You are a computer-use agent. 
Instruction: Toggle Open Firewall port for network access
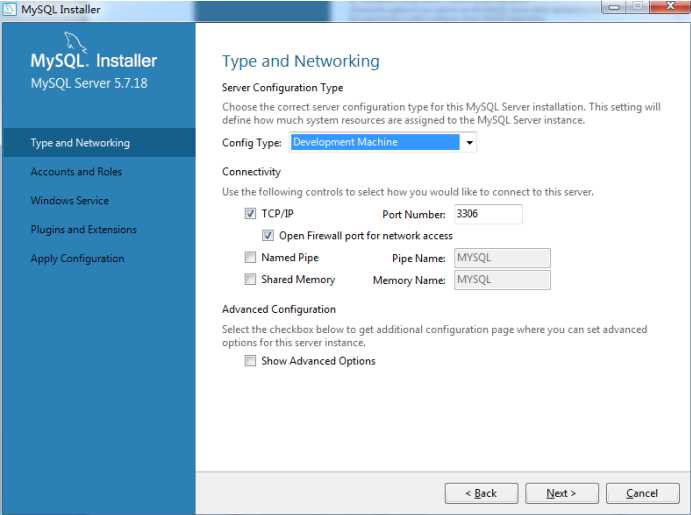(267, 236)
